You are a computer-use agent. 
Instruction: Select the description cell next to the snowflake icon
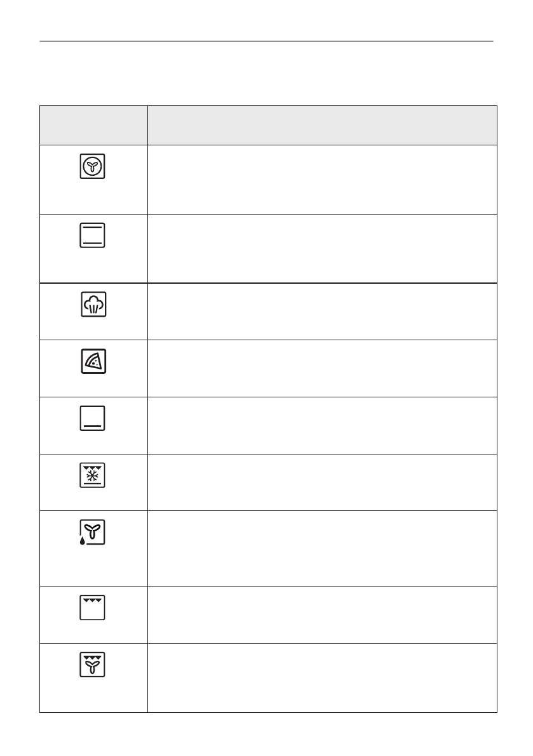pyautogui.click(x=321, y=482)
